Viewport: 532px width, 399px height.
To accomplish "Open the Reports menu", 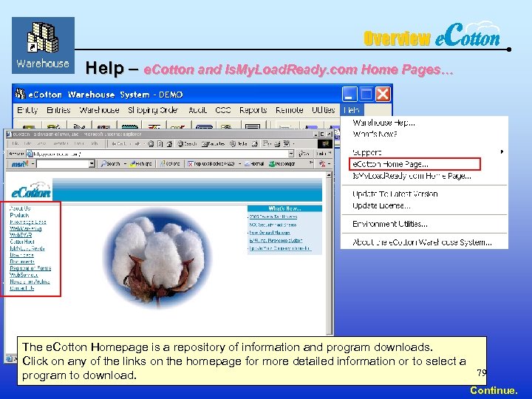I will [253, 110].
